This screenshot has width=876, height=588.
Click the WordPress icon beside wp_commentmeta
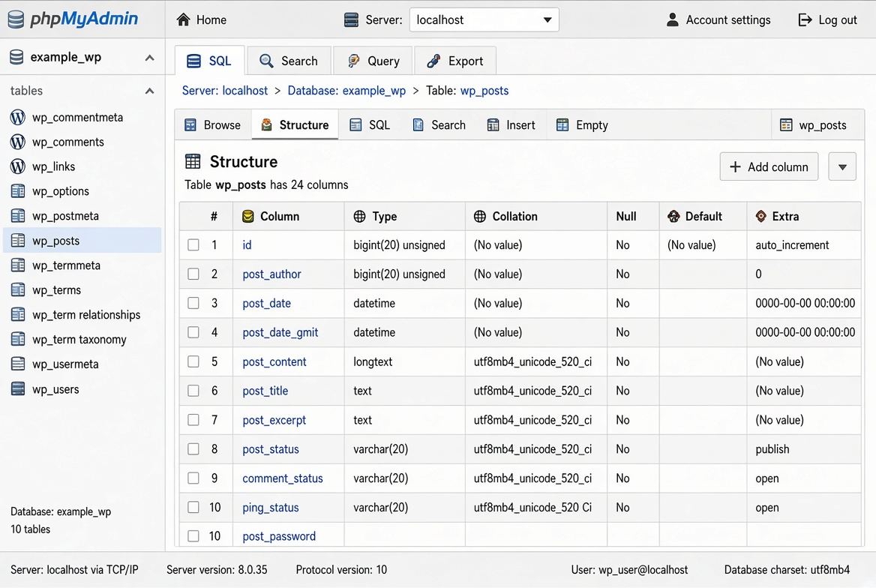(x=18, y=118)
